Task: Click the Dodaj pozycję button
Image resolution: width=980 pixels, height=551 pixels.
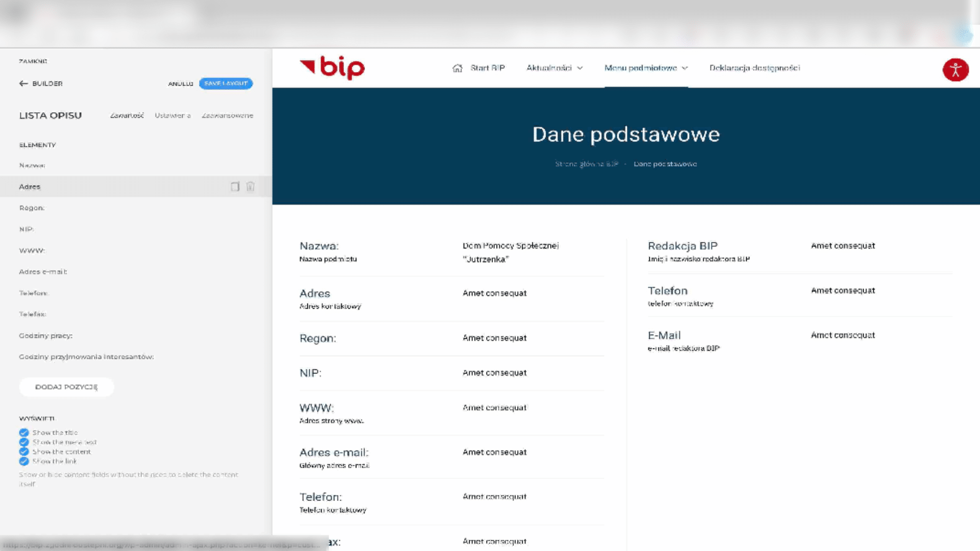Action: (66, 387)
